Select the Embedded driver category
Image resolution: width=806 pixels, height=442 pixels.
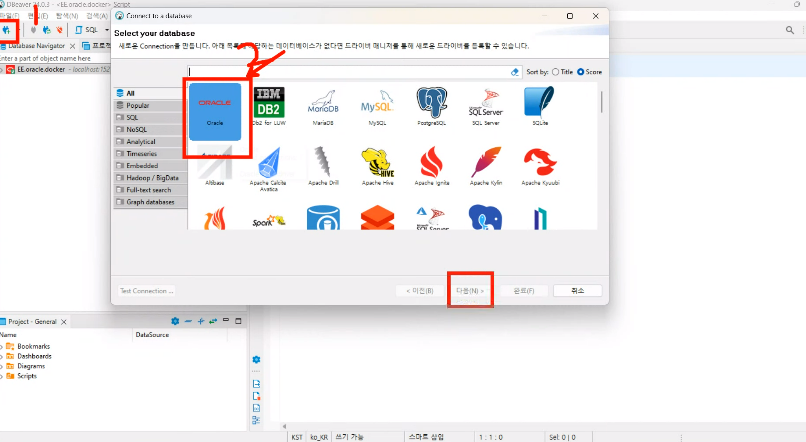click(x=150, y=165)
